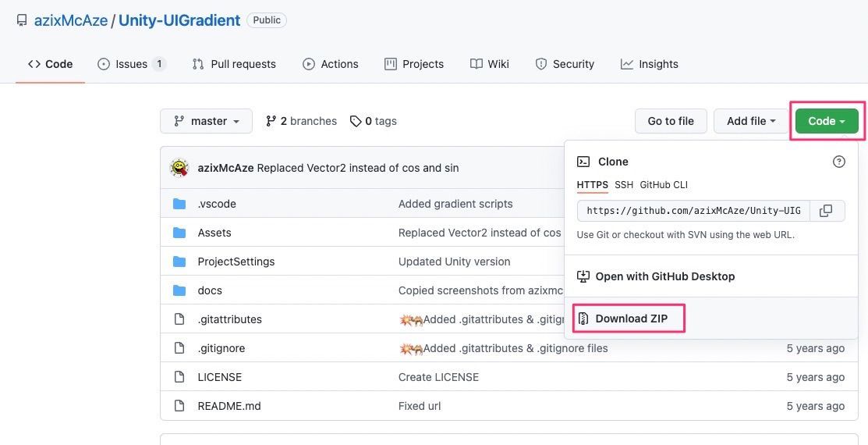Click the branches fork icon

click(271, 121)
